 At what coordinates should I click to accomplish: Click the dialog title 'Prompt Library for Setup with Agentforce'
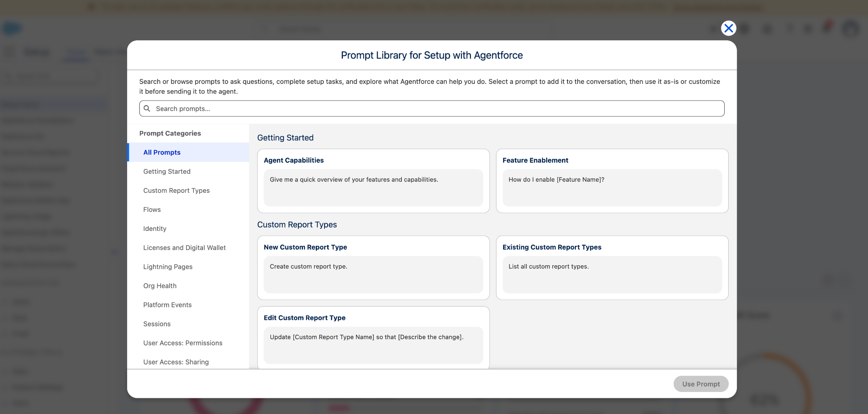tap(432, 55)
